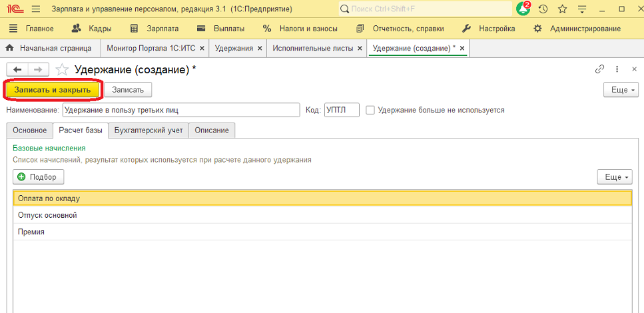644x313 pixels.
Task: Open the Выплаты section
Action: (220, 29)
